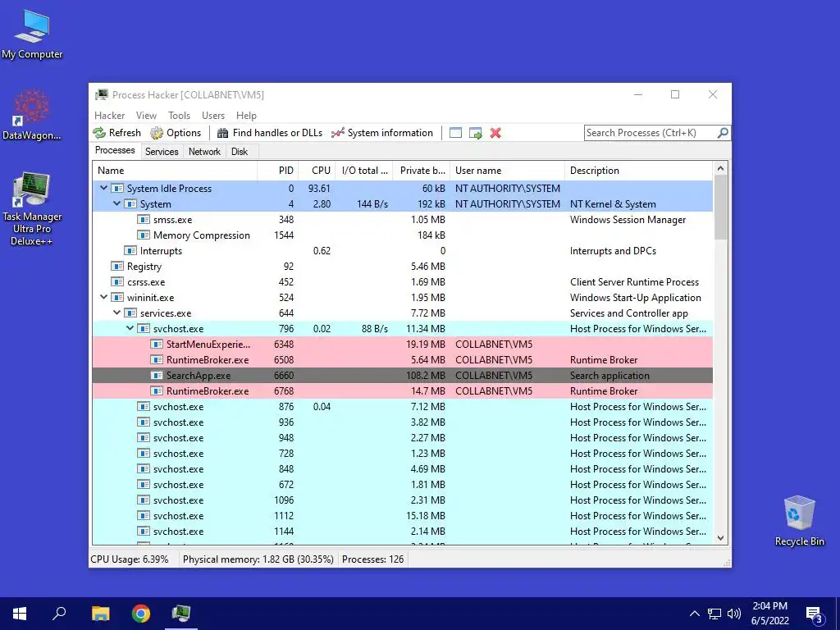Sort by the CPU column header
Screen dimensions: 840x630
point(317,171)
